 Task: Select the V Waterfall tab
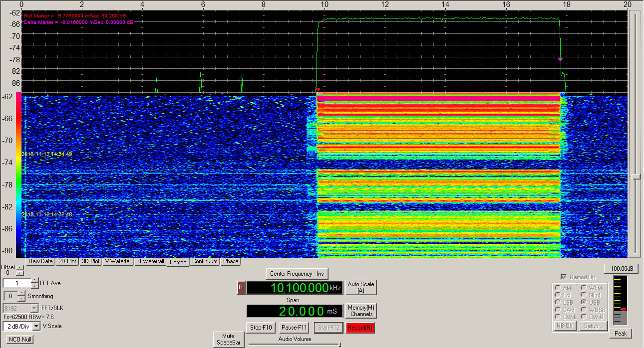[x=118, y=261]
